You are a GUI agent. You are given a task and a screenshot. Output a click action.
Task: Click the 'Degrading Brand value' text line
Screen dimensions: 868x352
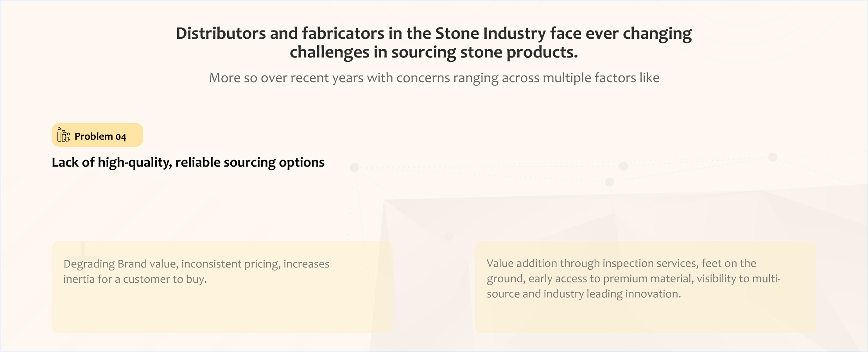pos(196,264)
